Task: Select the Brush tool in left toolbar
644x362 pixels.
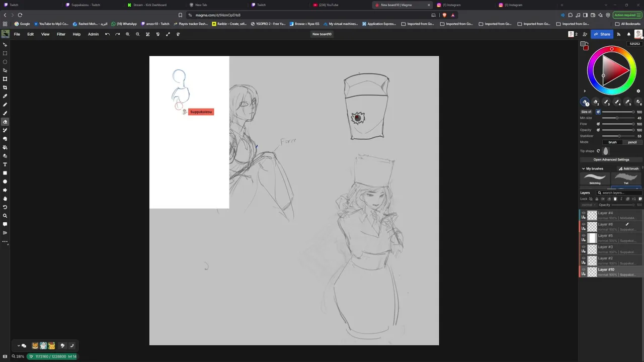Action: pyautogui.click(x=5, y=113)
